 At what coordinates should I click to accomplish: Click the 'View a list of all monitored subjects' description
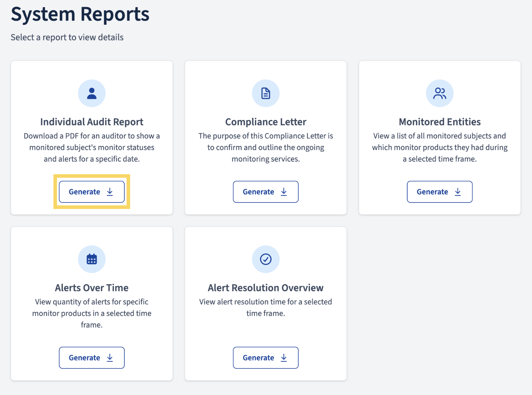[x=440, y=147]
